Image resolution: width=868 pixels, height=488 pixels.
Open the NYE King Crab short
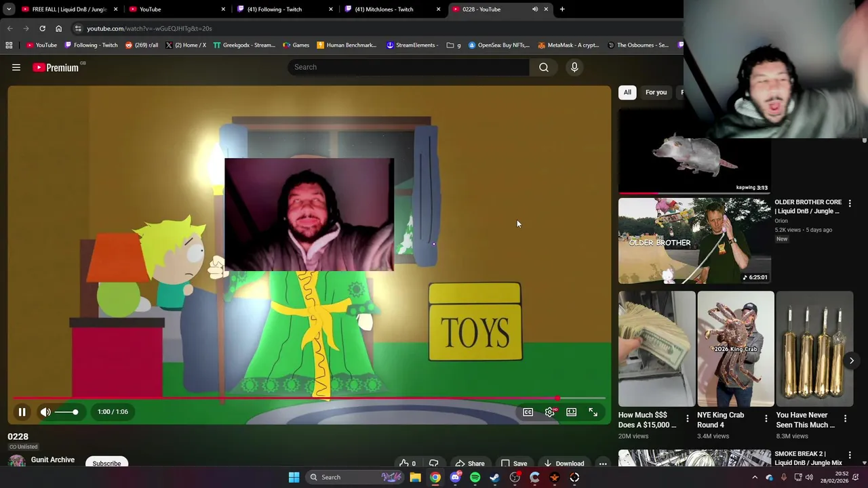[x=735, y=349]
